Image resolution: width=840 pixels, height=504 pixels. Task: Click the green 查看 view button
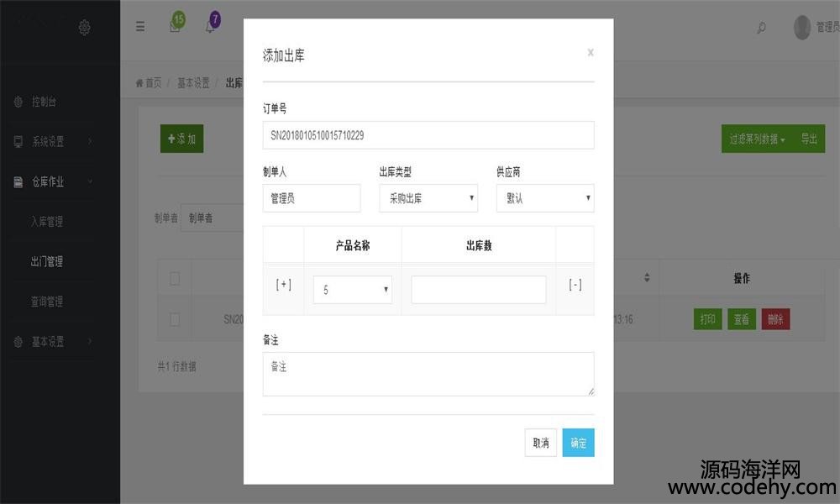[742, 319]
